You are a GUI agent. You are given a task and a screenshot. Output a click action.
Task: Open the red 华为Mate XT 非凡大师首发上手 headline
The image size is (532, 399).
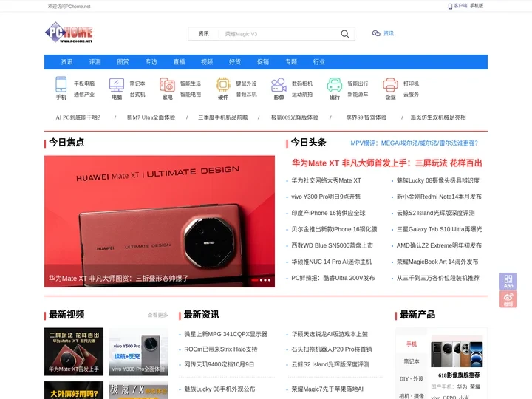(x=386, y=163)
